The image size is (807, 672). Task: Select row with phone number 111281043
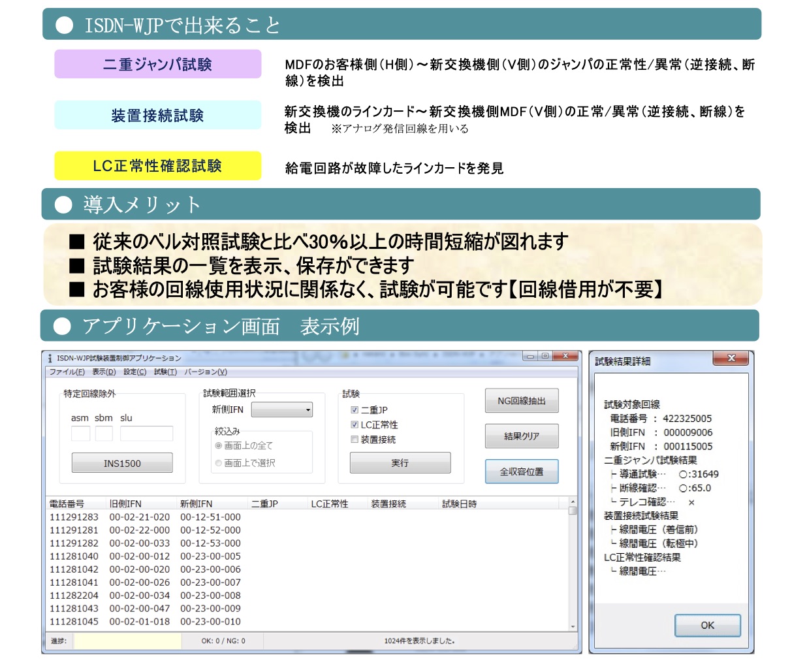coord(307,609)
